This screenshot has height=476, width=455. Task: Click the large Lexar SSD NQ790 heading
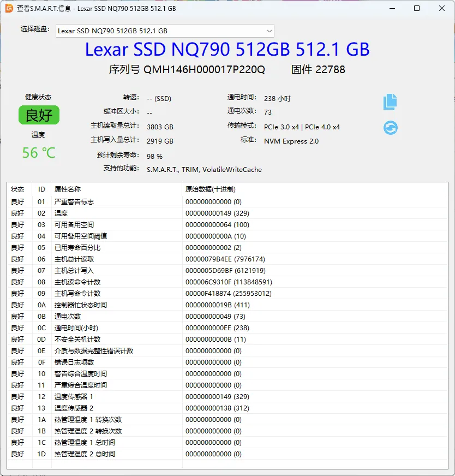227,49
